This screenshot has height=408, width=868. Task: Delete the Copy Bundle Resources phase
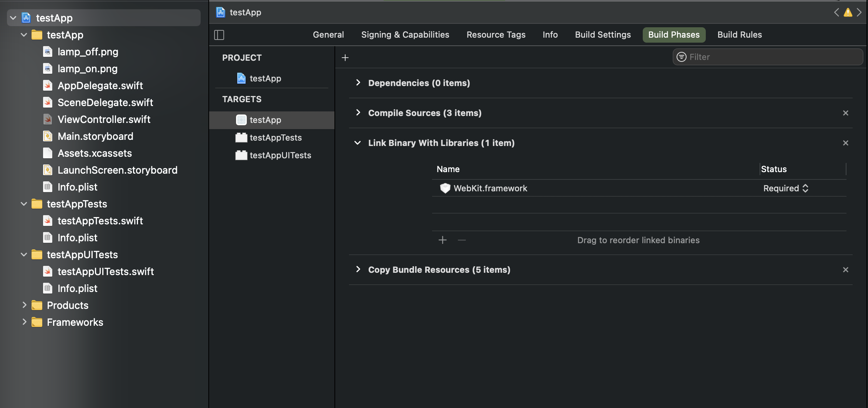pyautogui.click(x=846, y=270)
